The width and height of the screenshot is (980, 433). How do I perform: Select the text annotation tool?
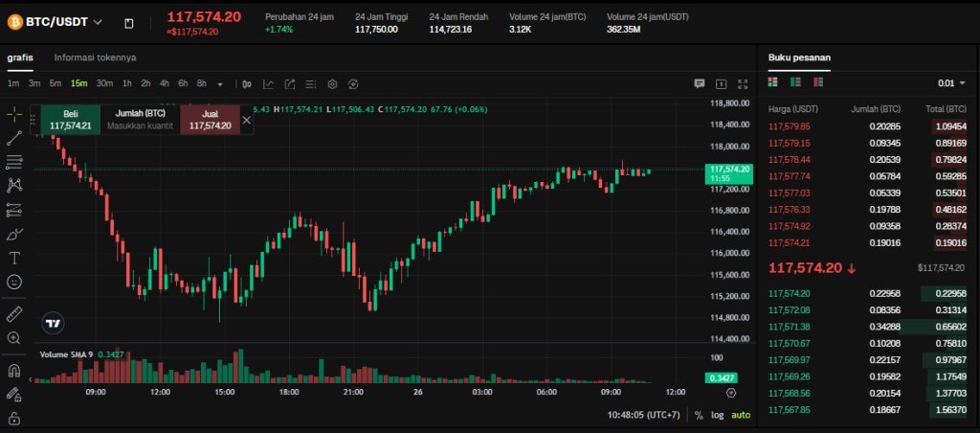pyautogui.click(x=14, y=258)
